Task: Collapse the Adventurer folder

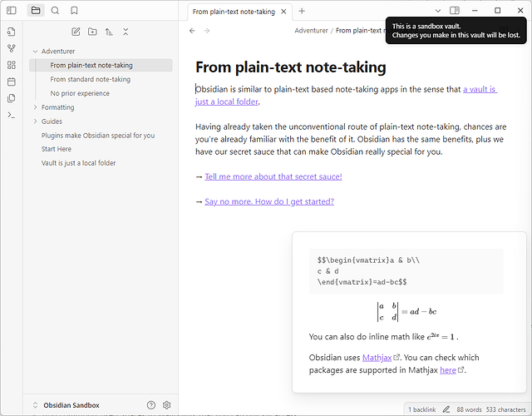Action: [35, 52]
